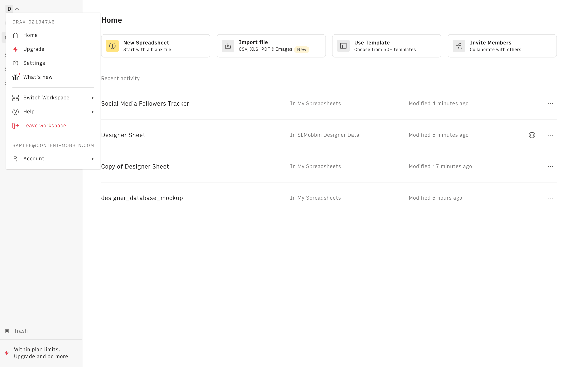Click Leave workspace

[45, 126]
